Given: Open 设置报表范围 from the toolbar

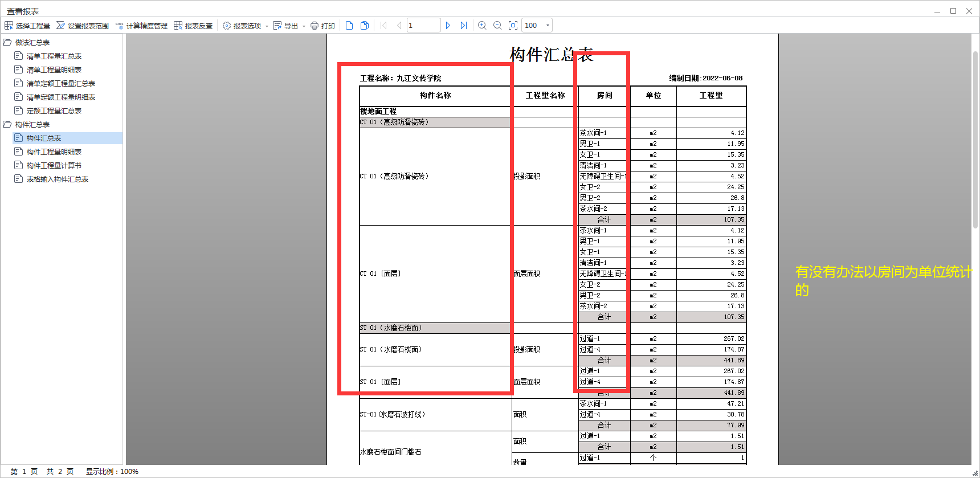Looking at the screenshot, I should pyautogui.click(x=83, y=26).
